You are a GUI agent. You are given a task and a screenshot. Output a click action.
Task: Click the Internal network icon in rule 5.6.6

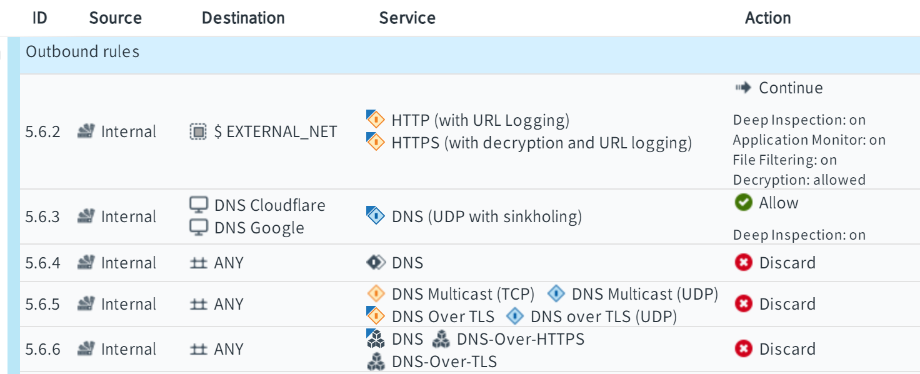[x=86, y=349]
